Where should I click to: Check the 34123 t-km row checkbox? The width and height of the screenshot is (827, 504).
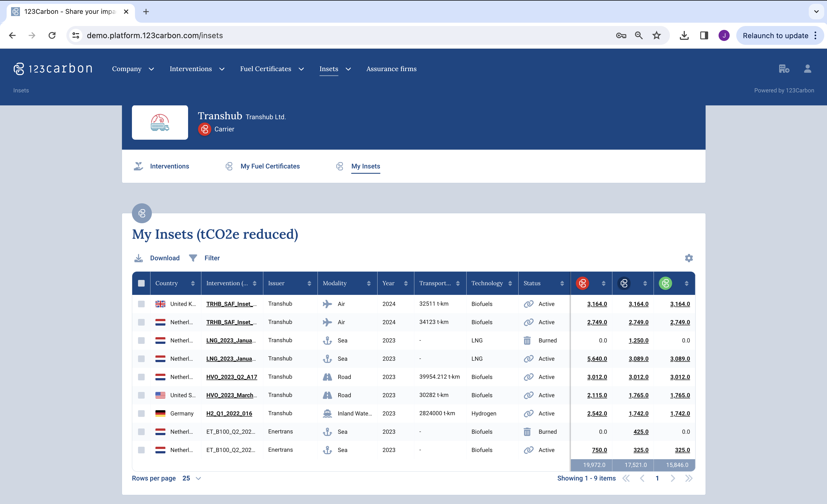pyautogui.click(x=141, y=322)
